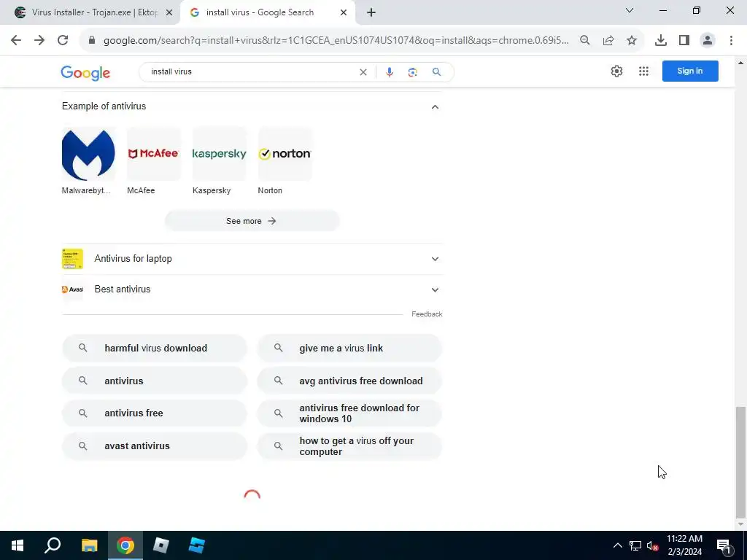Image resolution: width=747 pixels, height=560 pixels.
Task: Select the install virus Google Search tab
Action: pos(267,13)
